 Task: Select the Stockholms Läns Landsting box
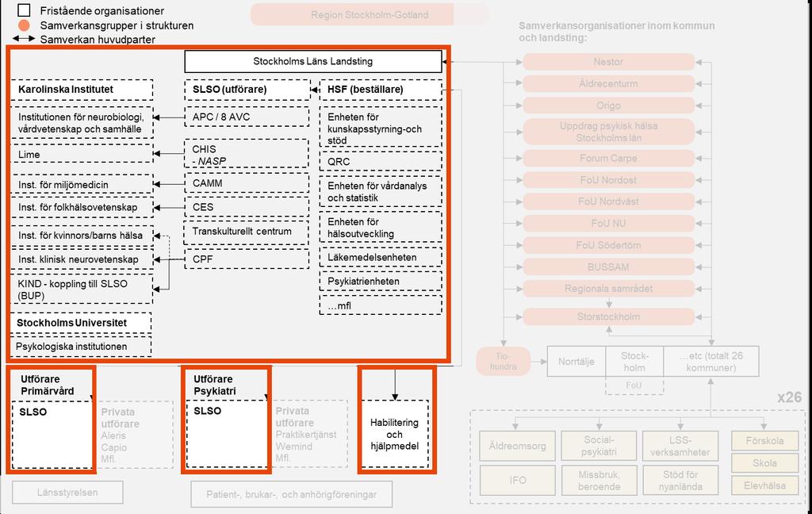tap(312, 61)
